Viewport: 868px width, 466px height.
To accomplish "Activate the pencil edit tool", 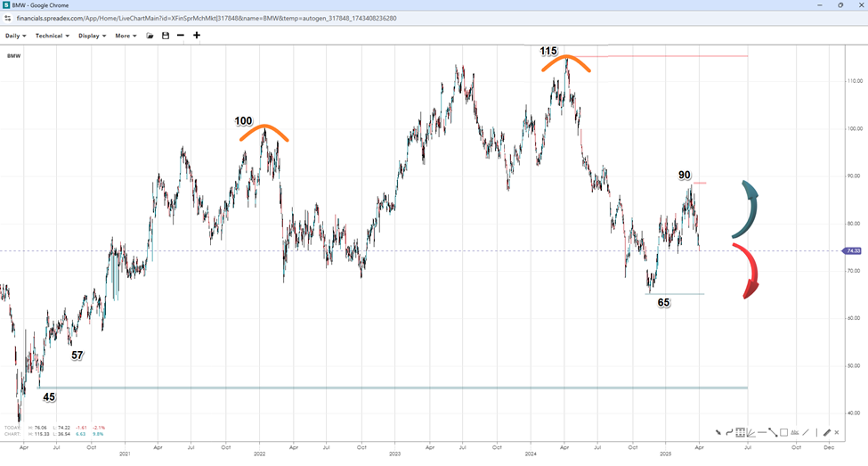I will [x=827, y=432].
